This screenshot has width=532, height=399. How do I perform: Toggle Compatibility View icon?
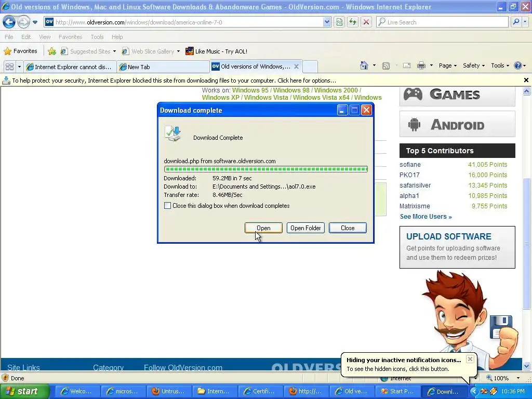pyautogui.click(x=339, y=22)
